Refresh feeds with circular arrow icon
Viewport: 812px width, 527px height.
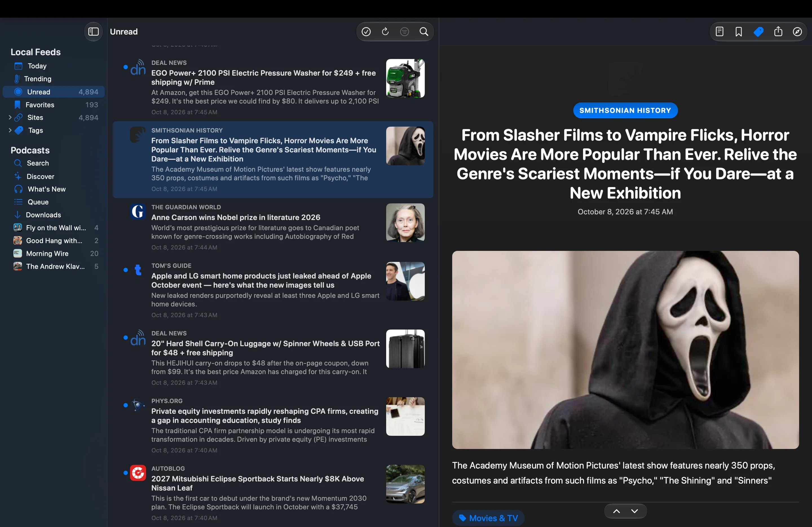(x=385, y=32)
